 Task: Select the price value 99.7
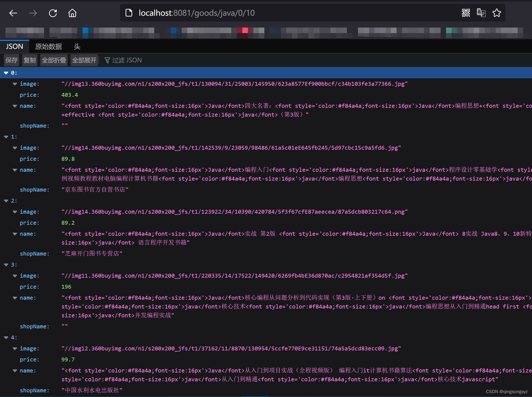(68, 360)
